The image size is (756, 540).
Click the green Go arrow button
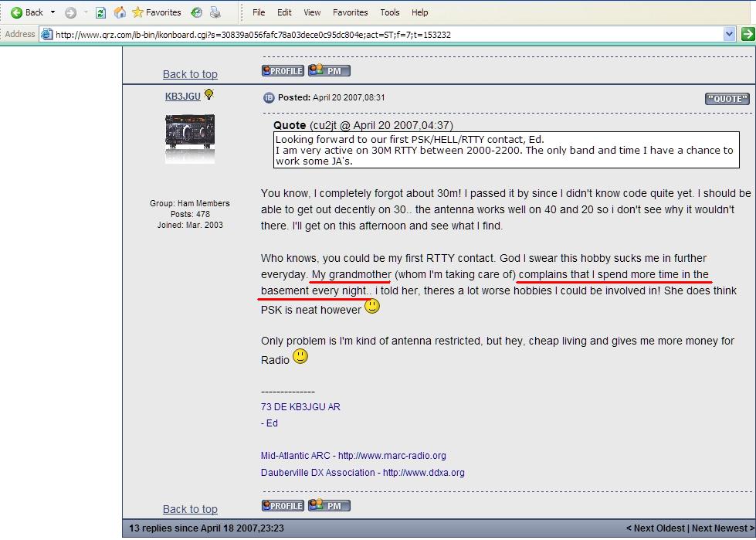[x=748, y=34]
